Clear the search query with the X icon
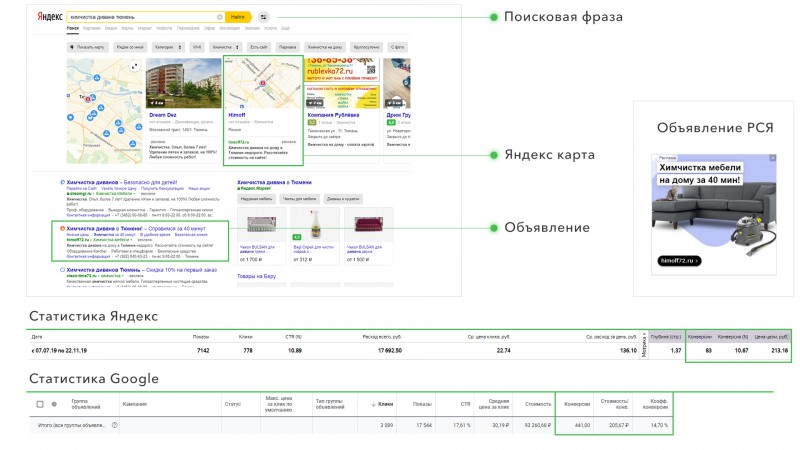Image resolution: width=800 pixels, height=450 pixels. coord(220,17)
